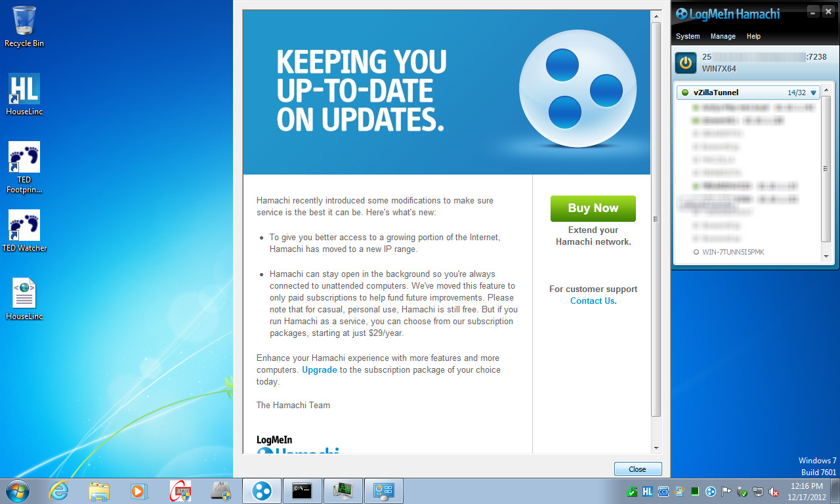
Task: Open the Help menu in Hamachi
Action: pos(753,36)
